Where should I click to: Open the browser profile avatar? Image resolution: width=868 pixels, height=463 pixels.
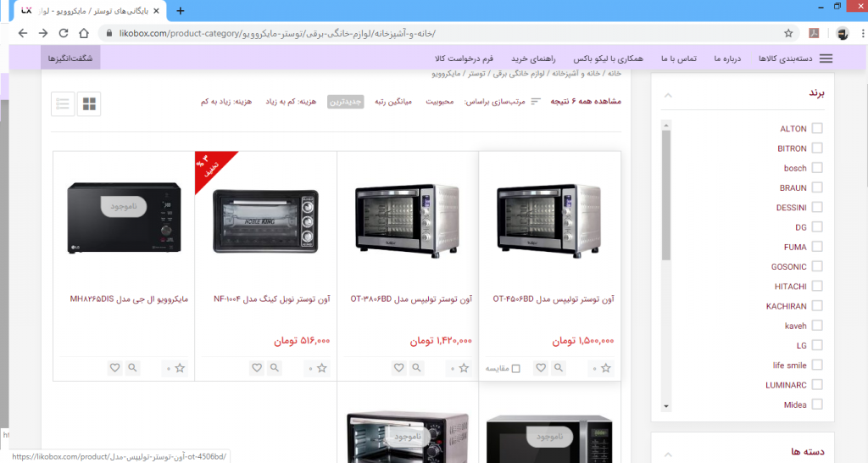tap(842, 33)
